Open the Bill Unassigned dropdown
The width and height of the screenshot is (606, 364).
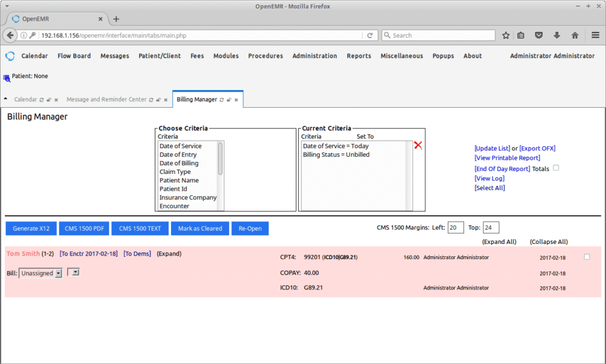pyautogui.click(x=41, y=273)
